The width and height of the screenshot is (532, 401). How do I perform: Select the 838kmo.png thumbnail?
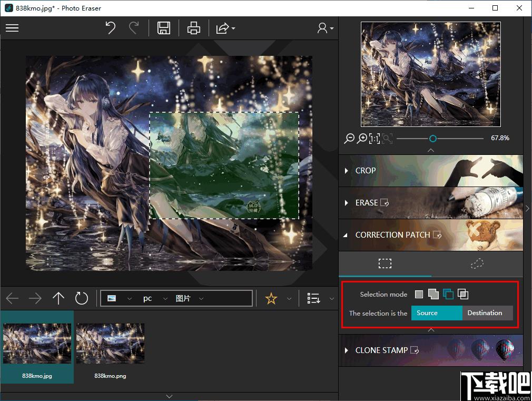pos(110,343)
